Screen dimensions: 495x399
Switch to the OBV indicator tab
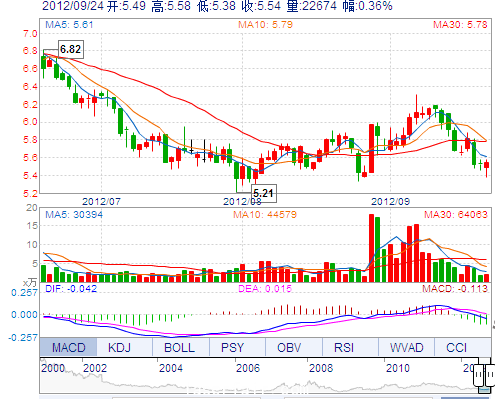289,347
